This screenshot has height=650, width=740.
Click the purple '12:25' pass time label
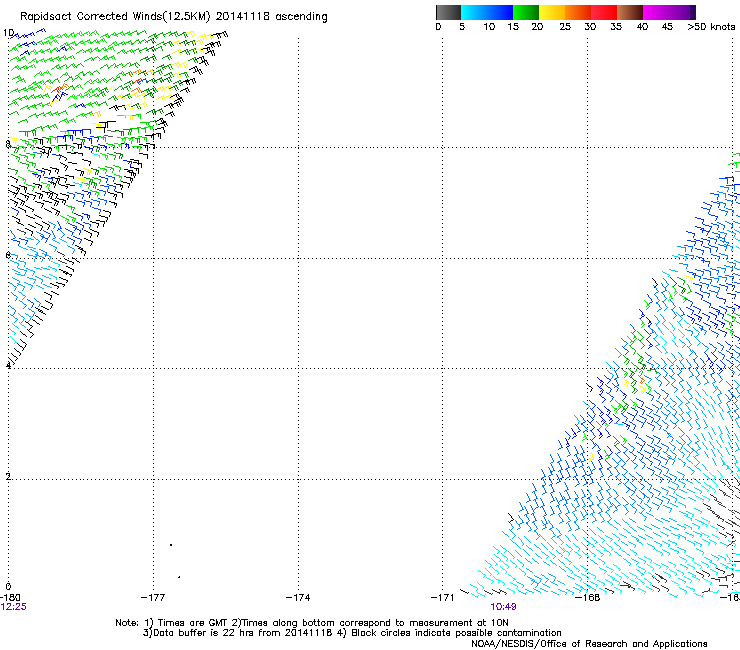pyautogui.click(x=13, y=607)
